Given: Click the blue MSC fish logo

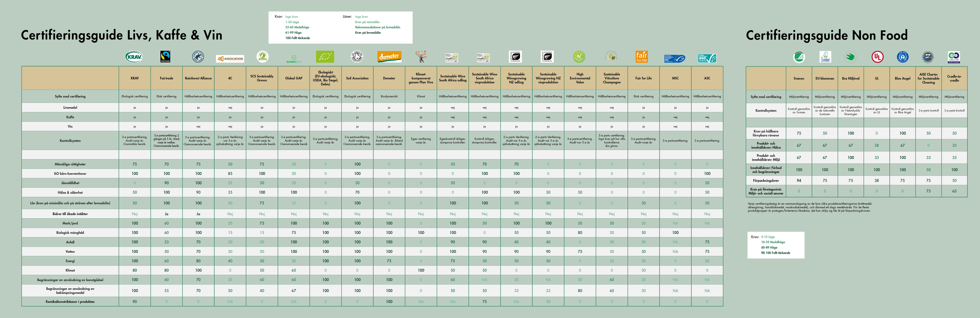Looking at the screenshot, I should click(675, 59).
